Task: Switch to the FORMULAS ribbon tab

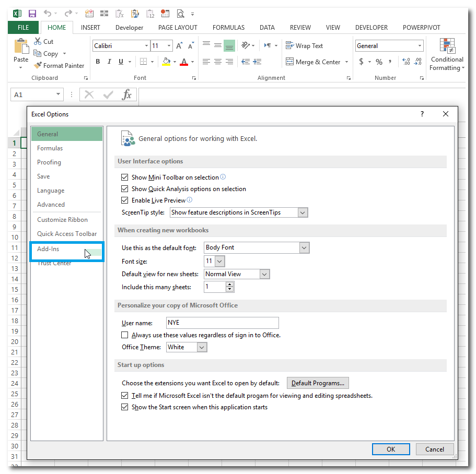Action: [228, 28]
